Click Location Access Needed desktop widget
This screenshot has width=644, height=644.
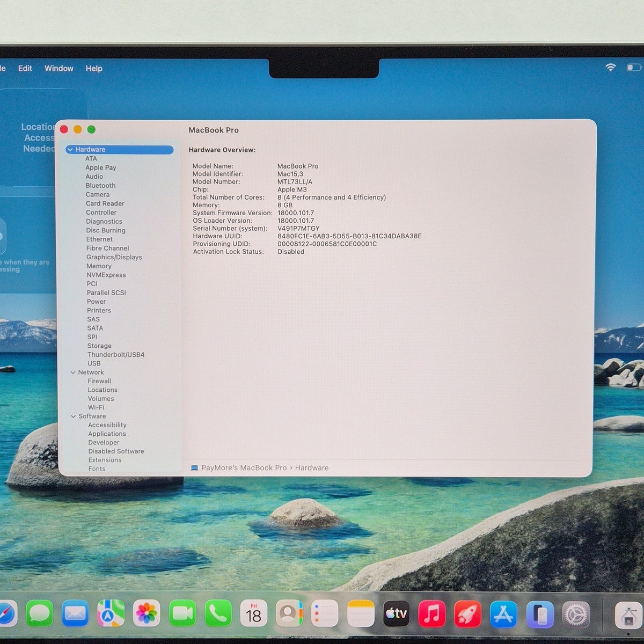point(38,138)
